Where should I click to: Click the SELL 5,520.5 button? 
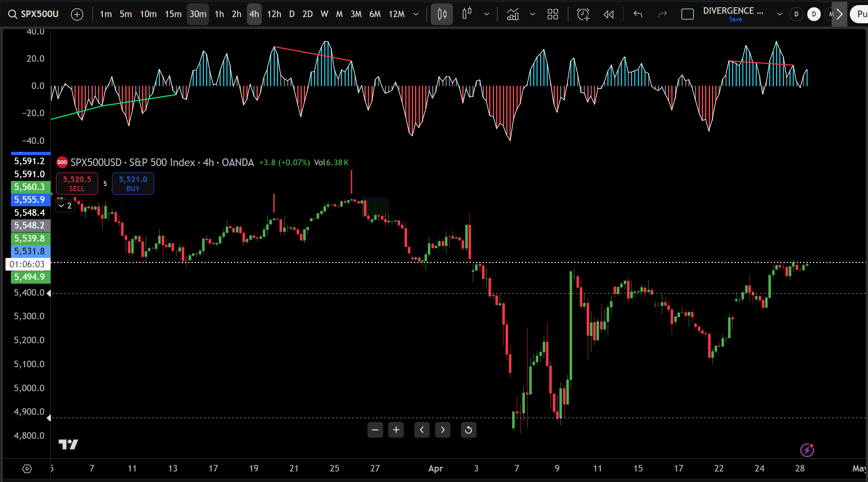pyautogui.click(x=77, y=184)
